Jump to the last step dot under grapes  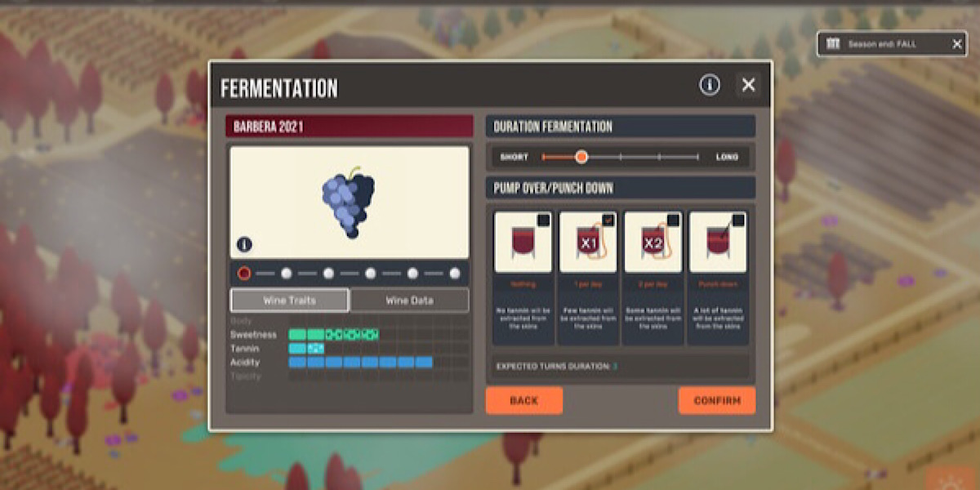click(x=455, y=274)
